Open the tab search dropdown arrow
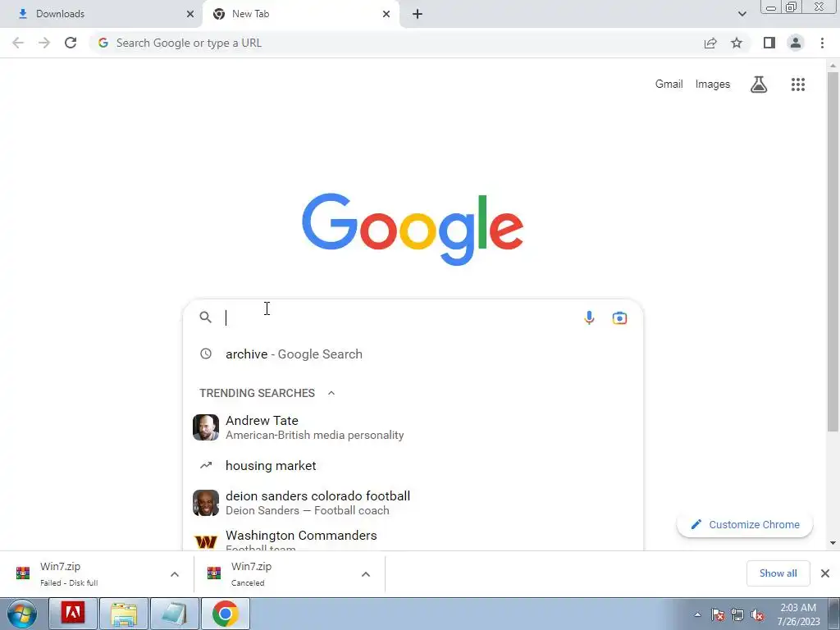 click(742, 14)
